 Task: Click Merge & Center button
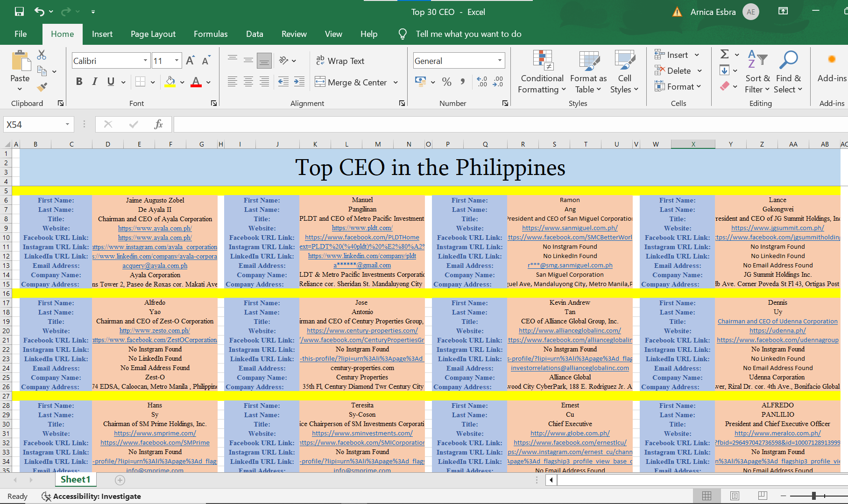pyautogui.click(x=351, y=83)
